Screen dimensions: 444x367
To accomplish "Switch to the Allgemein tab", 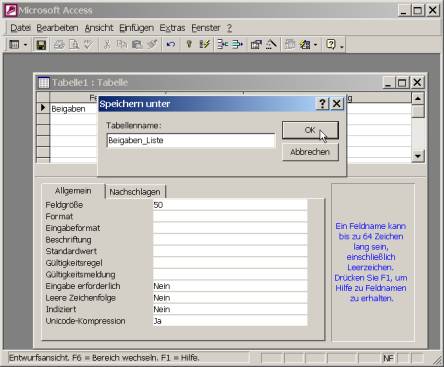I will 73,191.
